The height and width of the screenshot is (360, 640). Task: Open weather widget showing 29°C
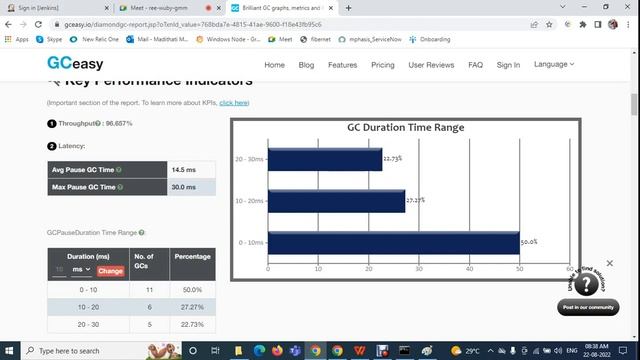pyautogui.click(x=466, y=351)
